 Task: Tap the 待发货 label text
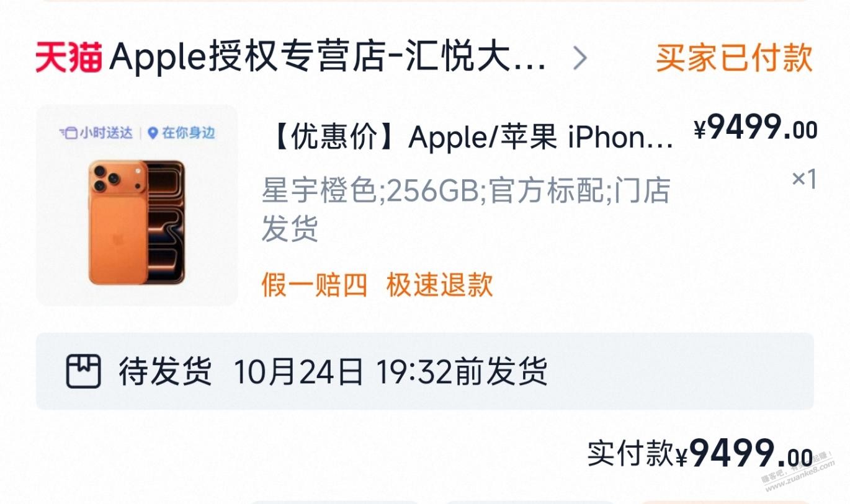click(165, 372)
